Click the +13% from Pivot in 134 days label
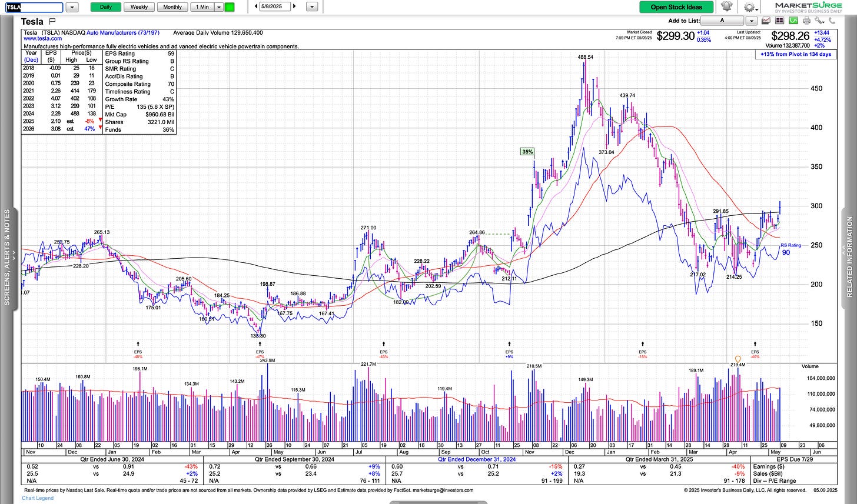The height and width of the screenshot is (504, 857). click(x=795, y=55)
